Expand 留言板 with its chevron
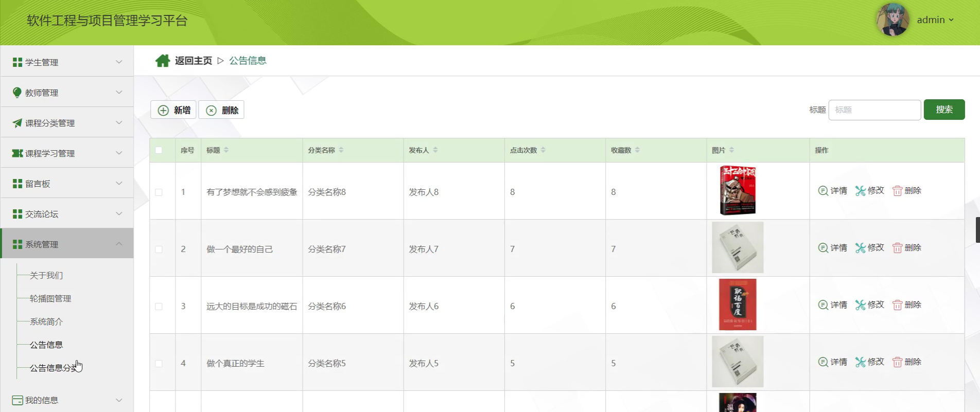980x412 pixels. click(x=119, y=183)
